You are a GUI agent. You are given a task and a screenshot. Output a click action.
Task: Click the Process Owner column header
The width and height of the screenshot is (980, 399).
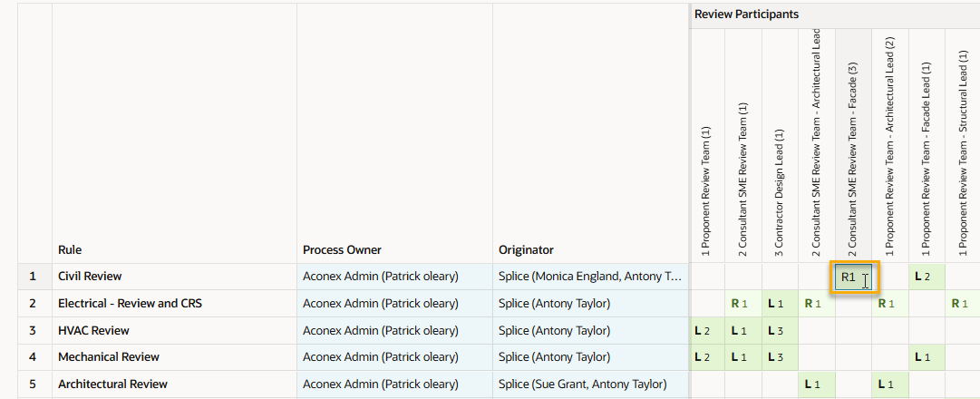(342, 249)
